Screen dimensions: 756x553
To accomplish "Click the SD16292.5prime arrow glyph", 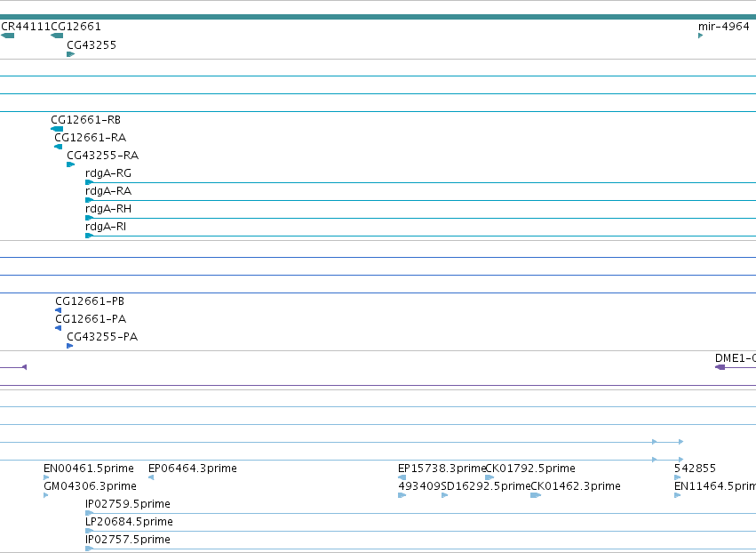I will coord(445,495).
